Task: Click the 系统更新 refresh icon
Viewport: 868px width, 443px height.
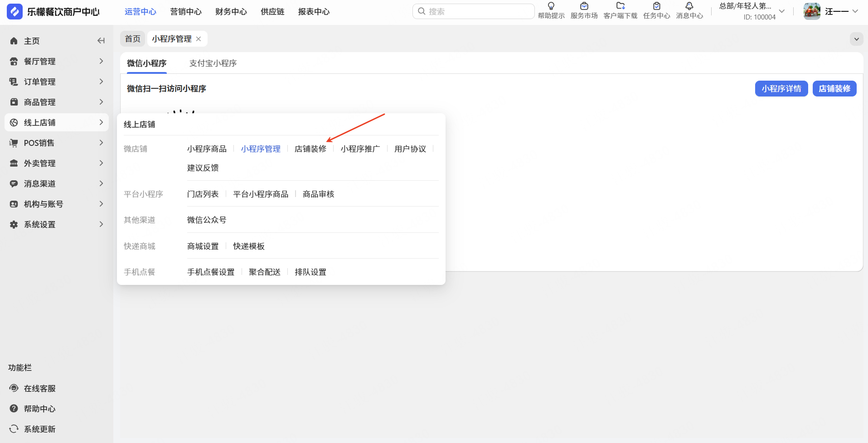Action: pos(14,429)
